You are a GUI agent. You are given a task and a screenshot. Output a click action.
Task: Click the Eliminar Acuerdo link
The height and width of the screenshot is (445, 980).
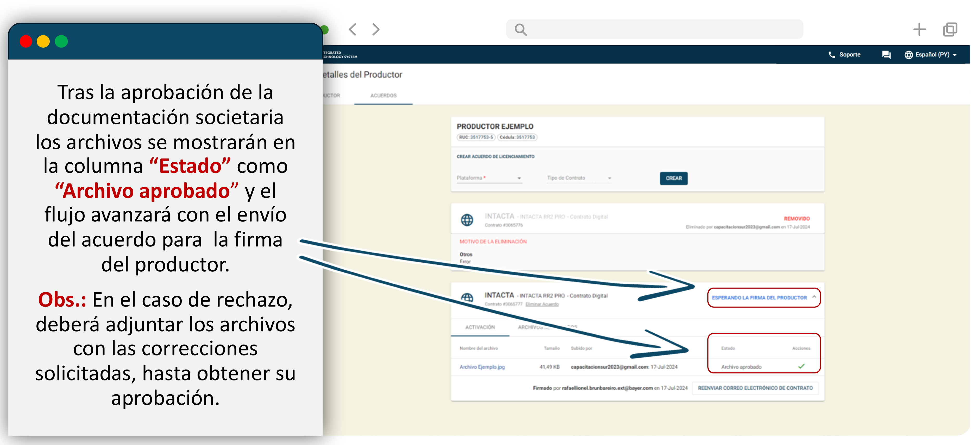tap(542, 304)
